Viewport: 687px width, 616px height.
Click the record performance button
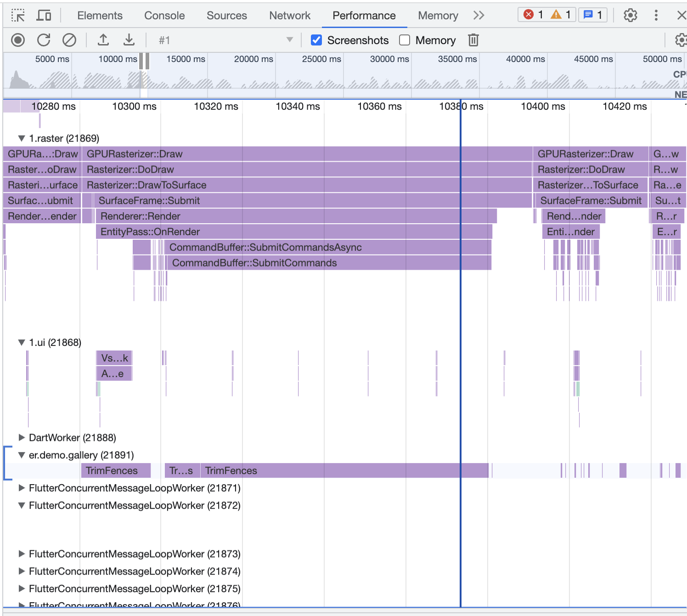click(x=17, y=40)
